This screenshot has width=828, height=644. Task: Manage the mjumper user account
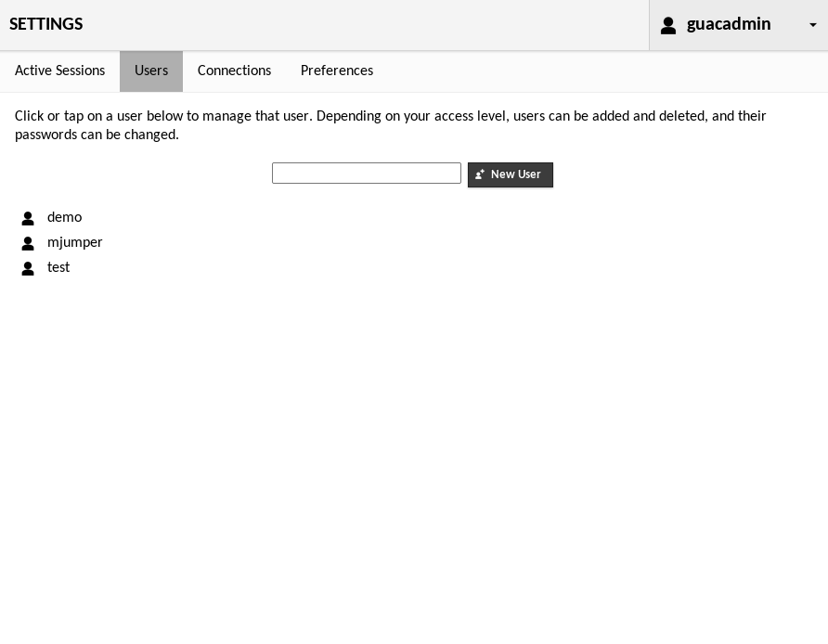pos(74,242)
